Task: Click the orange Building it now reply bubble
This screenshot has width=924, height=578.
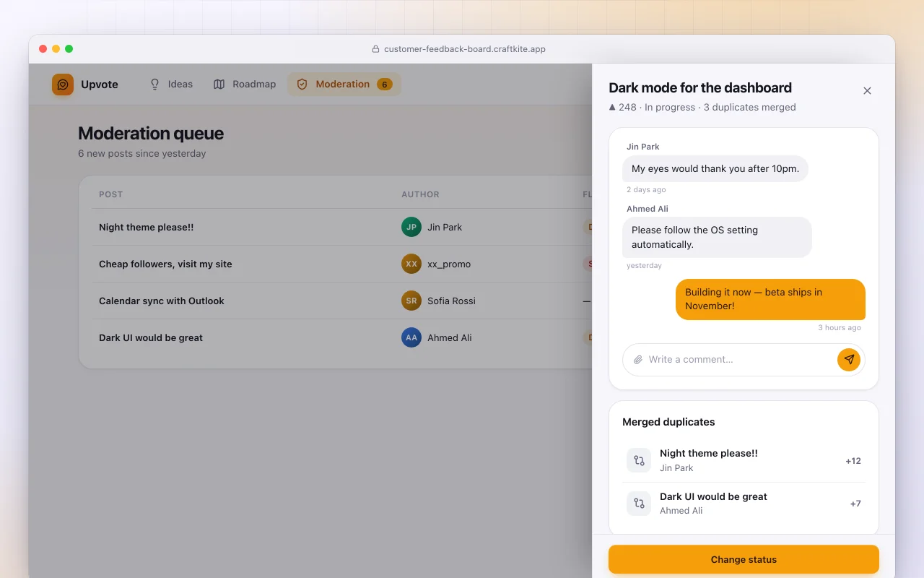Action: (770, 299)
